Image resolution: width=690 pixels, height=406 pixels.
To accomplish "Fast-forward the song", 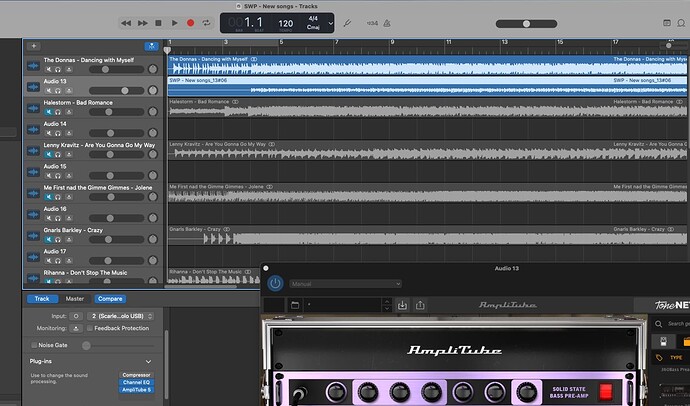I will (143, 23).
